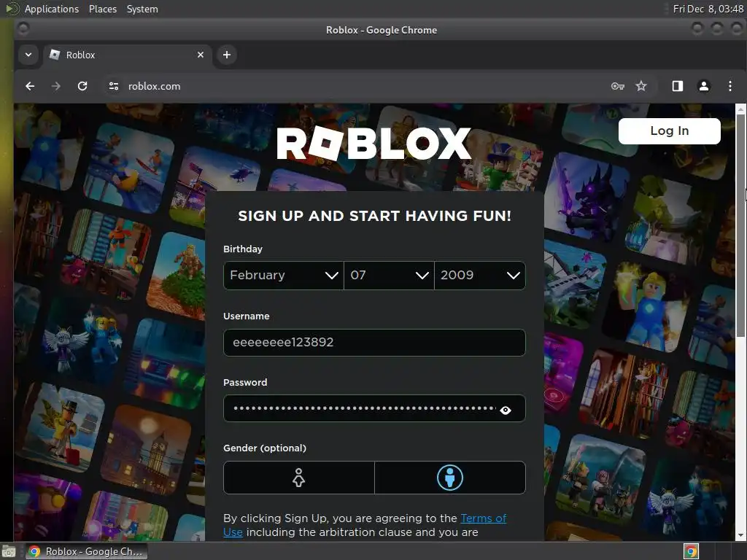Screen dimensions: 747x560
Task: Click the Password input field
Action: click(x=374, y=408)
